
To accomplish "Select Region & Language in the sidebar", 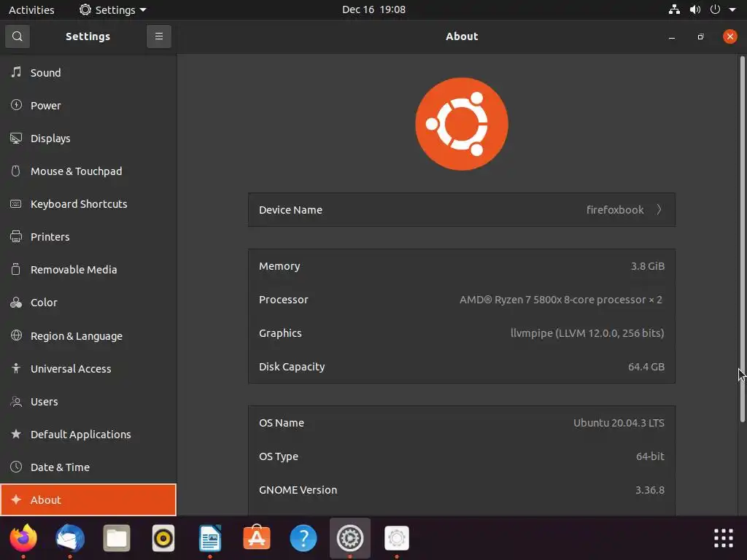I will tap(88, 335).
